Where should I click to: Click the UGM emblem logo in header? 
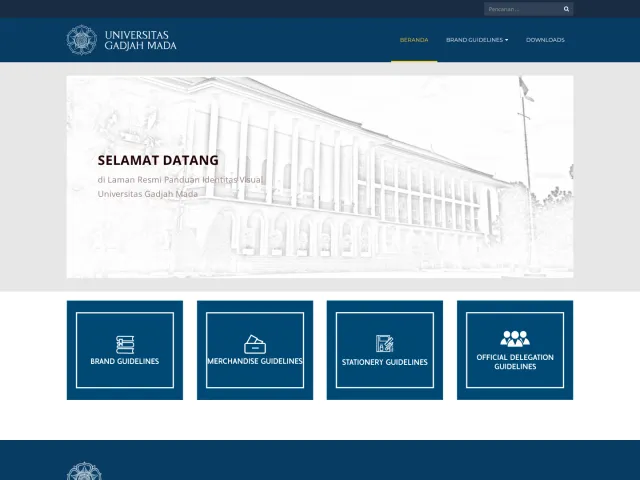pyautogui.click(x=82, y=40)
